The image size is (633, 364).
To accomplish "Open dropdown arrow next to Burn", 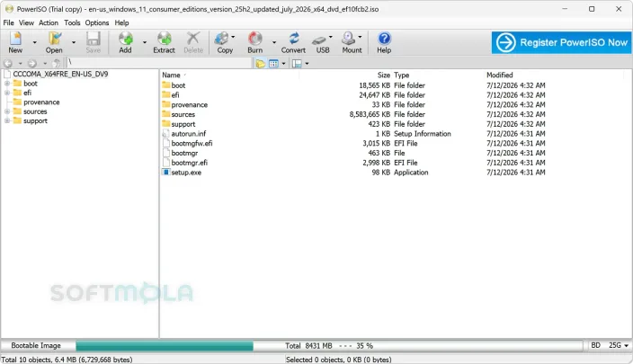I will tap(274, 42).
